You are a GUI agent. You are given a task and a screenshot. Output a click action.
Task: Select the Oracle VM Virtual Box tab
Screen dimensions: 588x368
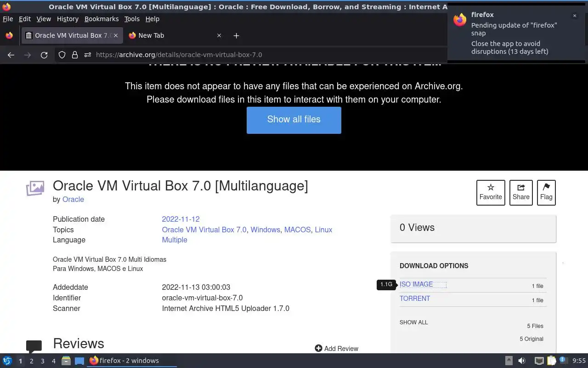[x=72, y=35]
